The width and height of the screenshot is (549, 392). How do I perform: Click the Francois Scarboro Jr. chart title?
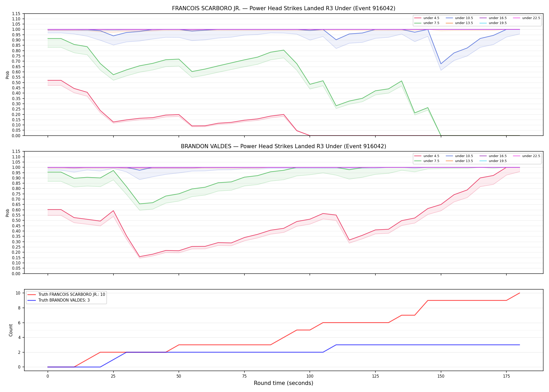(283, 8)
